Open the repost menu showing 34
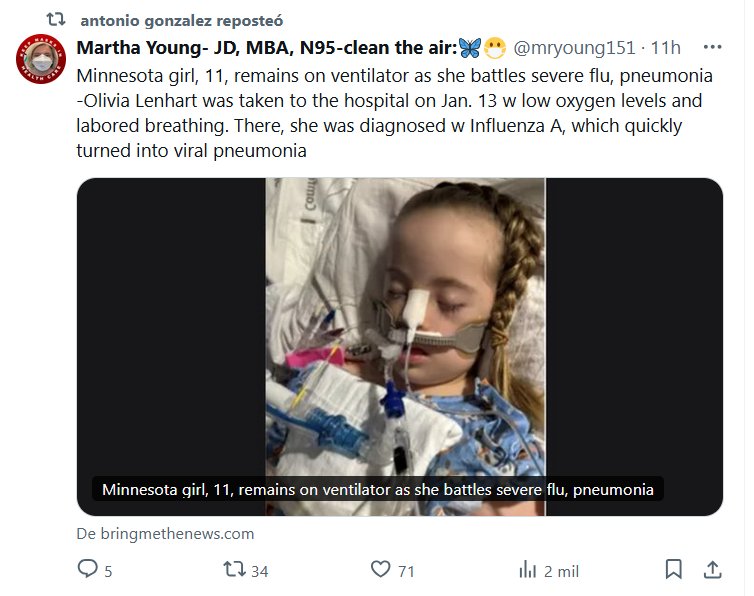Viewport: 754px width, 596px height. pyautogui.click(x=233, y=570)
